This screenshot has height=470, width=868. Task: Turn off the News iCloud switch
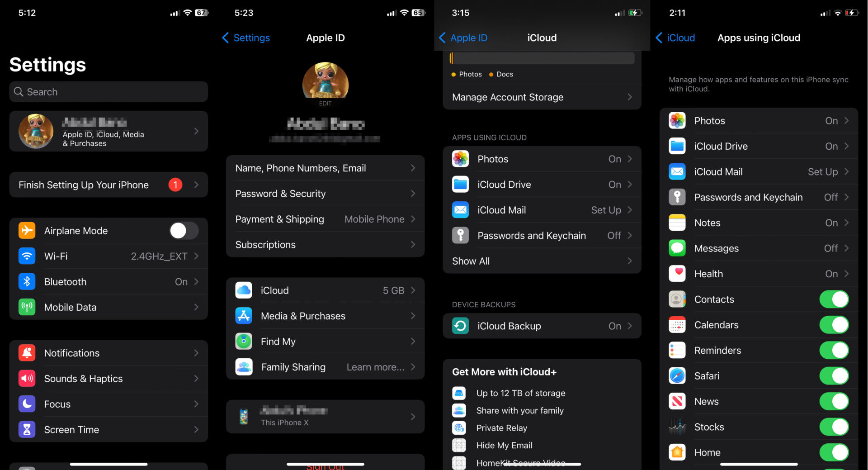click(x=834, y=401)
